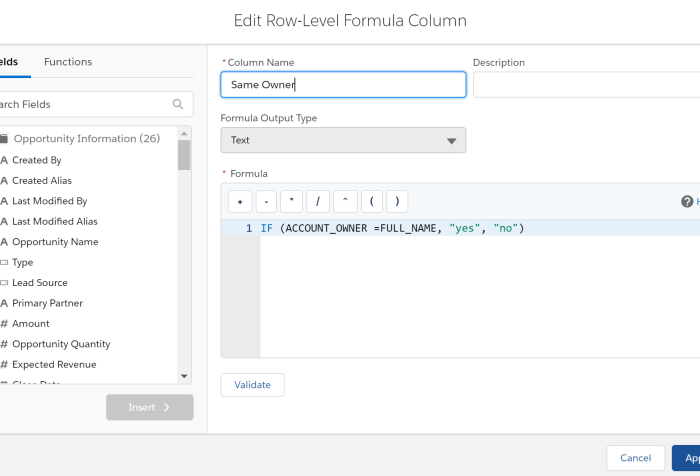Screen dimensions: 700x476
Task: Insert the exponent caret operator
Action: [344, 202]
